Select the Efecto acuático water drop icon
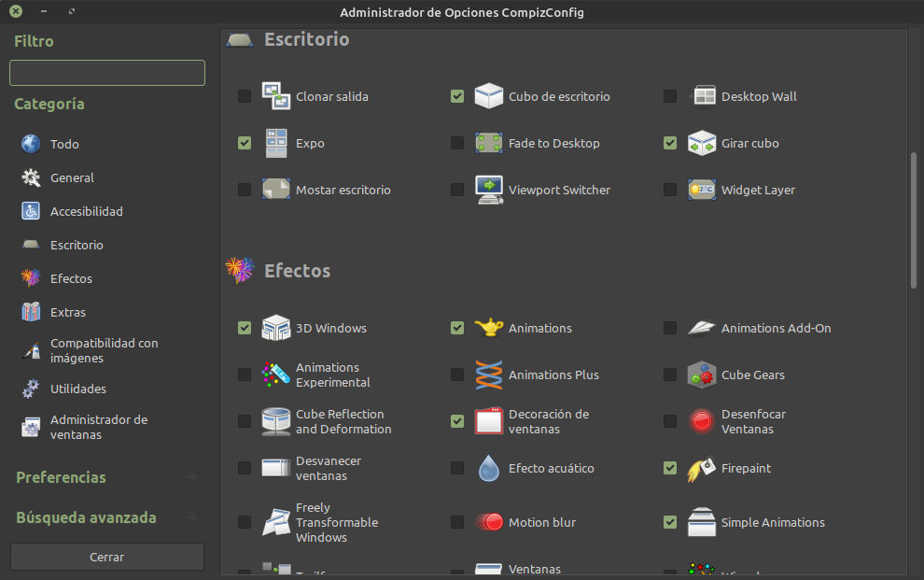Image resolution: width=924 pixels, height=580 pixels. (x=488, y=468)
